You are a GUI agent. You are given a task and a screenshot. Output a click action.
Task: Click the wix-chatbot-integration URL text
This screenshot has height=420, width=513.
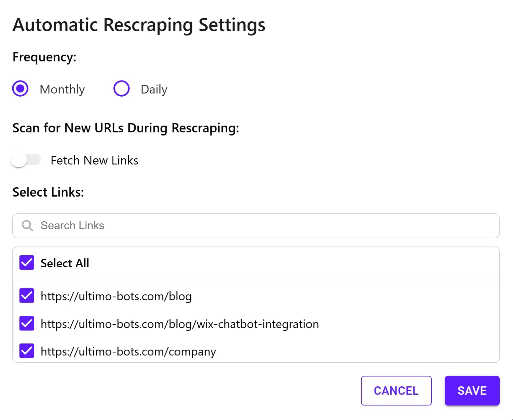pyautogui.click(x=180, y=324)
